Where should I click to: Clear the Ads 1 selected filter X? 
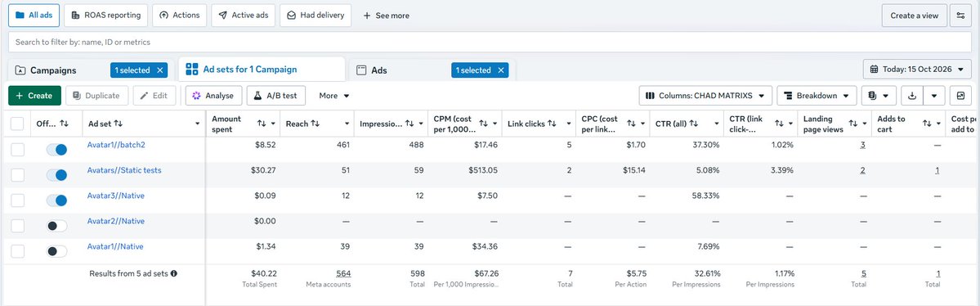coord(500,70)
